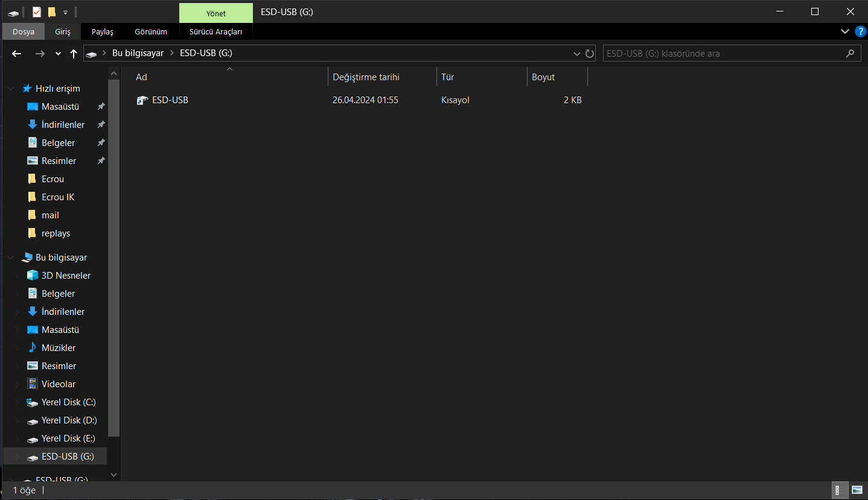Select the ESD-USB shortcut file name
Viewport: 868px width, 500px height.
(170, 100)
